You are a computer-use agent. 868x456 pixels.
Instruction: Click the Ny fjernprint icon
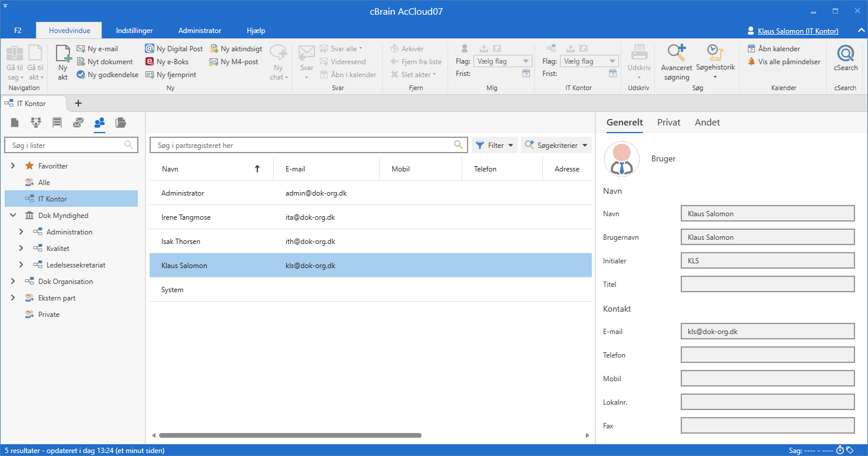pyautogui.click(x=151, y=75)
